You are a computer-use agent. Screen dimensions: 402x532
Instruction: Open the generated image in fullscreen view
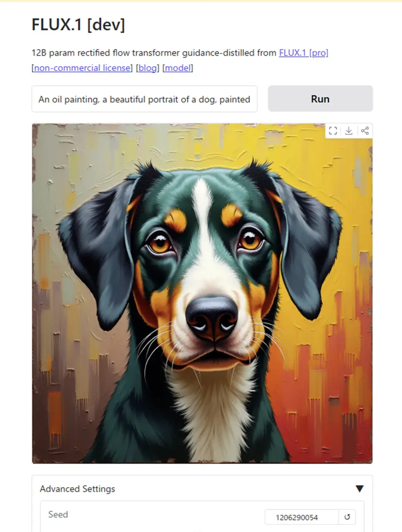point(333,131)
